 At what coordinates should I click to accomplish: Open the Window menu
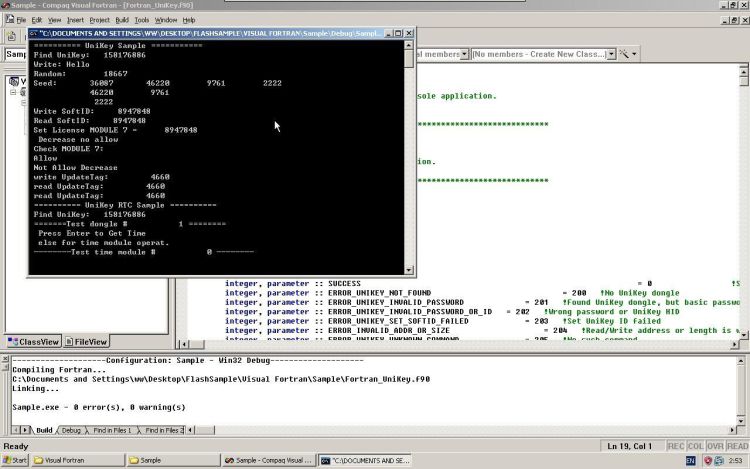[166, 20]
